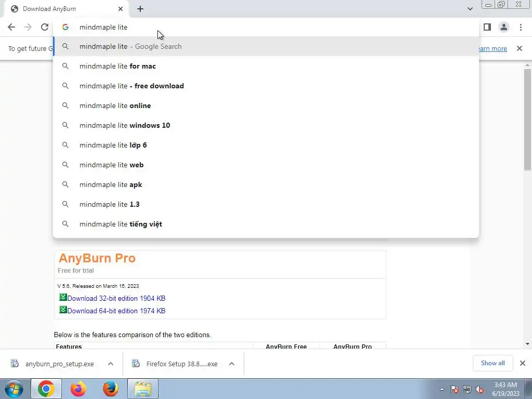Click 'V 5.6, Released on March 15, 2023' text
532x399 pixels.
pos(98,286)
